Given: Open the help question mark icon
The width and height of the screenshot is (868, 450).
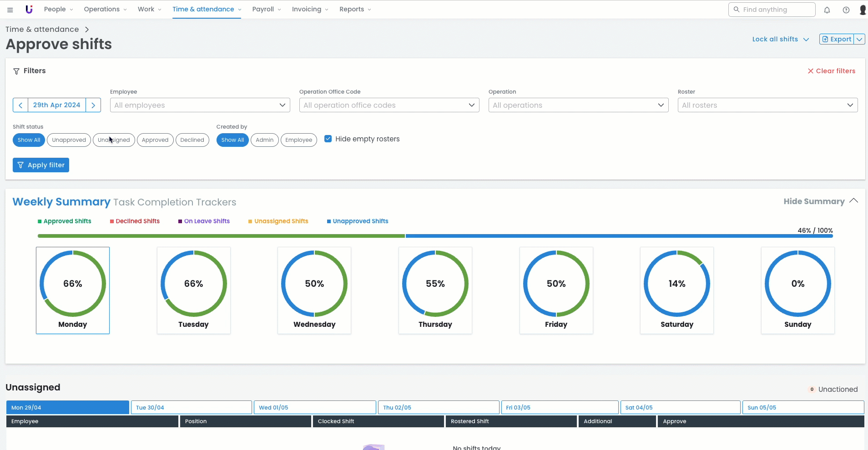Looking at the screenshot, I should (846, 10).
